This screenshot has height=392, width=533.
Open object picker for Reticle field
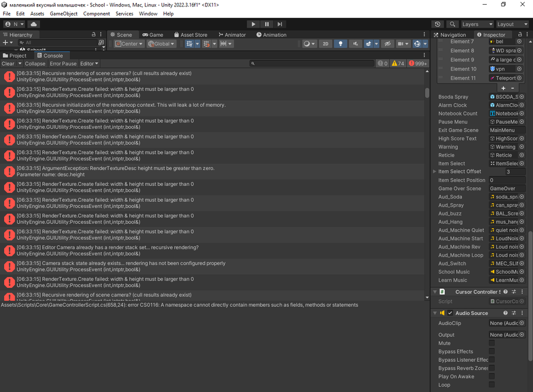coord(522,155)
